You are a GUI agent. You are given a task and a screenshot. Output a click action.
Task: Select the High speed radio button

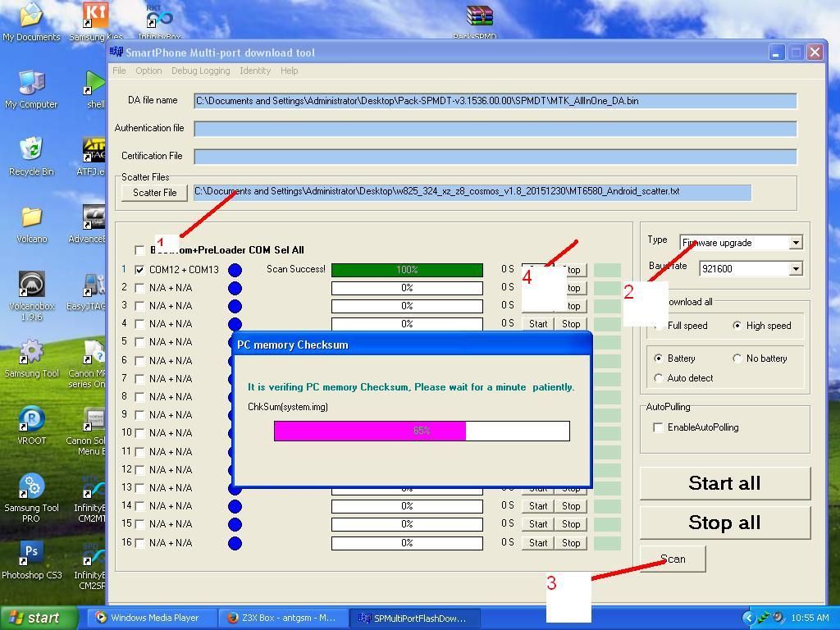737,326
